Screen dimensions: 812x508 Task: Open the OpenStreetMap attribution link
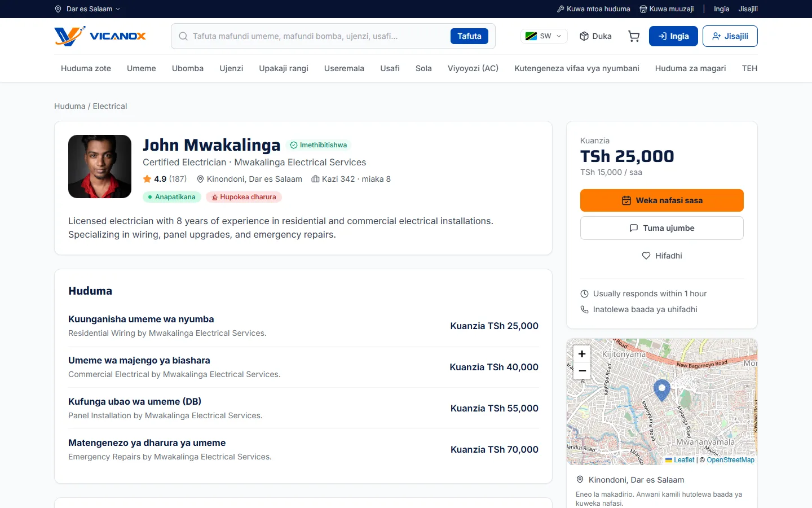pyautogui.click(x=730, y=460)
